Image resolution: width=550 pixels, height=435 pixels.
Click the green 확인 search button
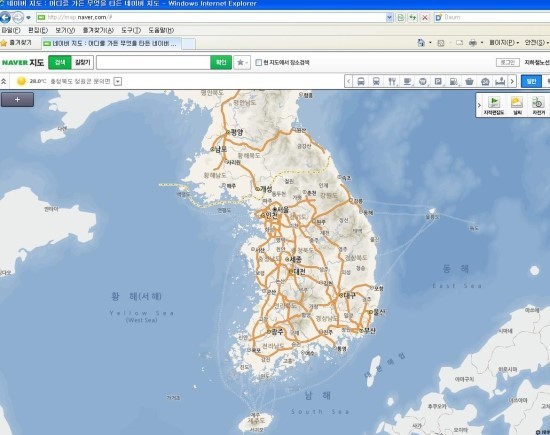coord(221,62)
